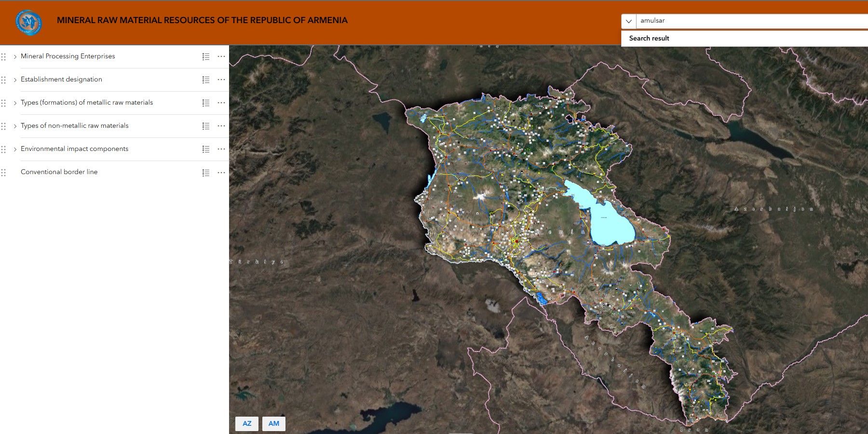The image size is (868, 434).
Task: Open options for Conventional border line layer
Action: [x=221, y=172]
